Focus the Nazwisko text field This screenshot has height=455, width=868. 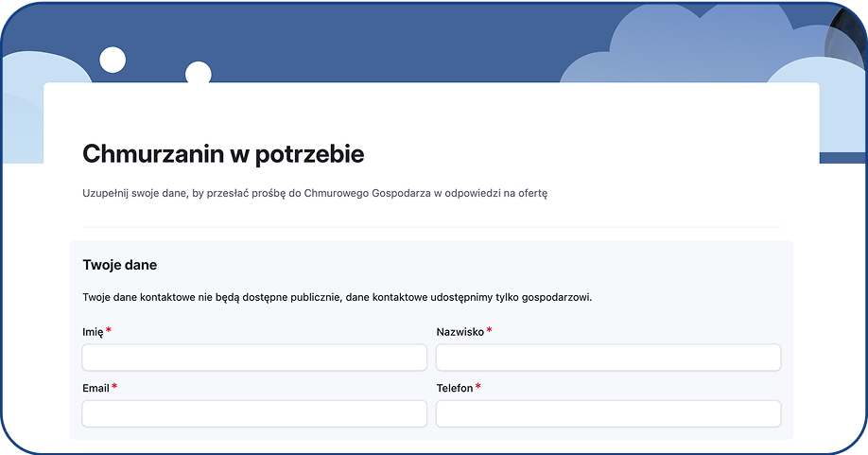coord(608,358)
